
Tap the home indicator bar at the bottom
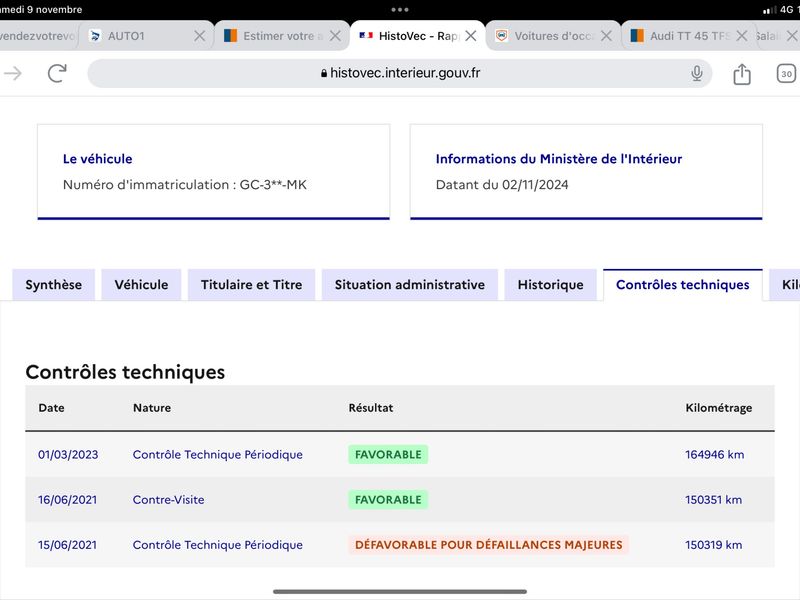pyautogui.click(x=400, y=591)
